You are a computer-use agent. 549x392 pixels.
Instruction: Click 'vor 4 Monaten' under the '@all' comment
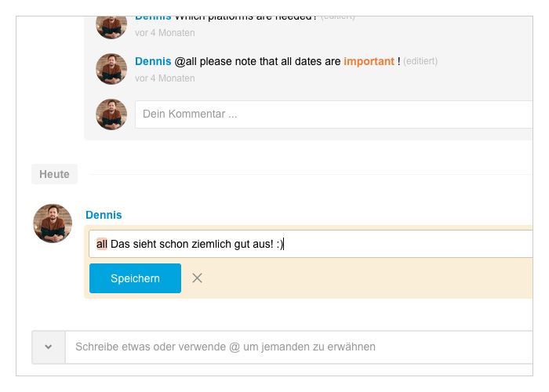[x=165, y=78]
